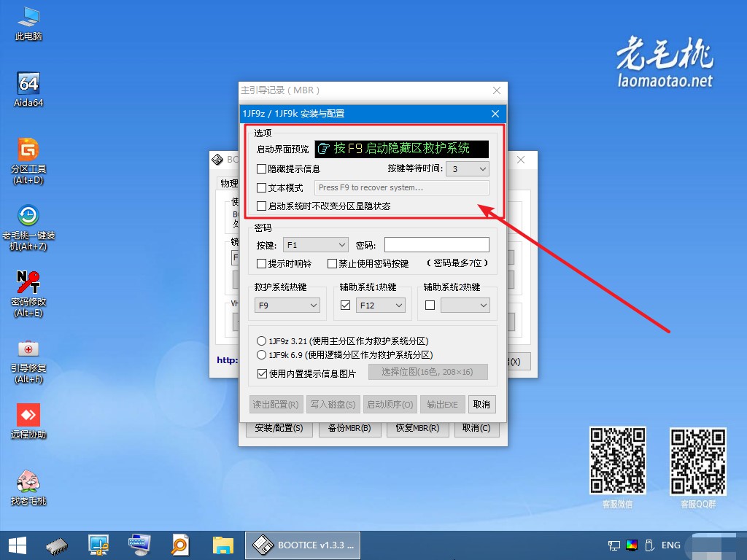Click 读出配置(R) button

click(x=276, y=404)
